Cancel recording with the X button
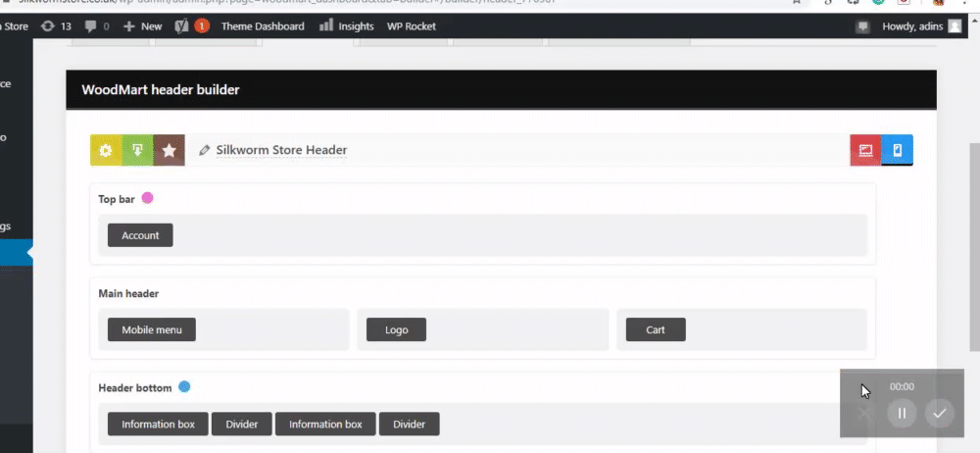This screenshot has height=453, width=980. [x=864, y=413]
